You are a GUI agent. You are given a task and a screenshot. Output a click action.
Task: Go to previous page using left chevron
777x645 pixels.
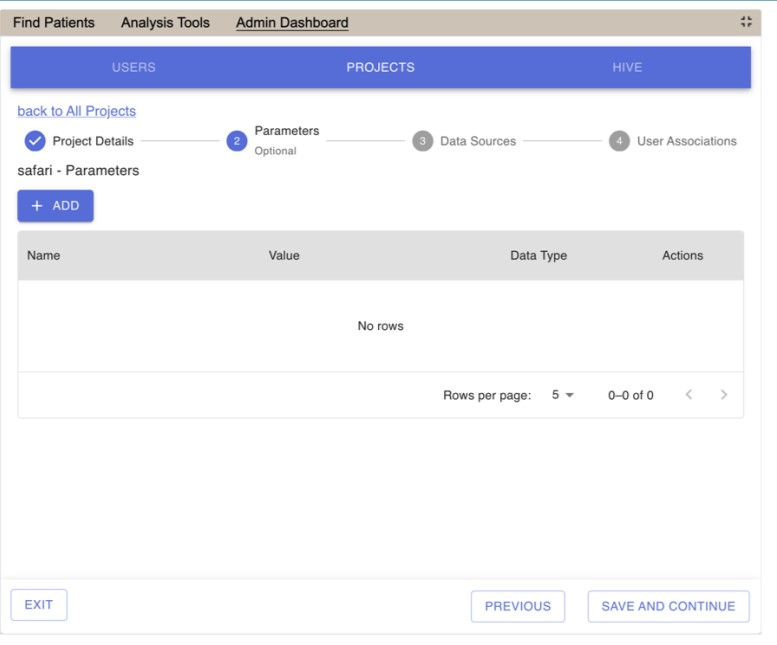[x=689, y=395]
